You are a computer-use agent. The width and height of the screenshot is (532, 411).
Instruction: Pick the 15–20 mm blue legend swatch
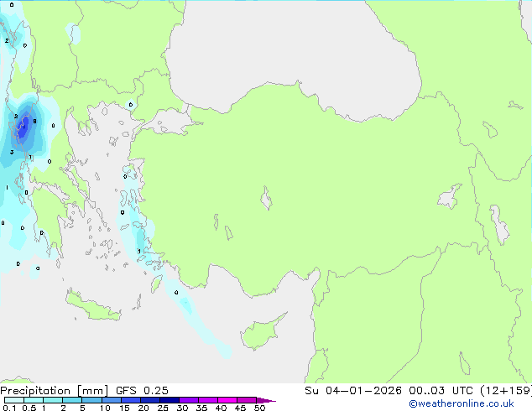[x=131, y=400]
